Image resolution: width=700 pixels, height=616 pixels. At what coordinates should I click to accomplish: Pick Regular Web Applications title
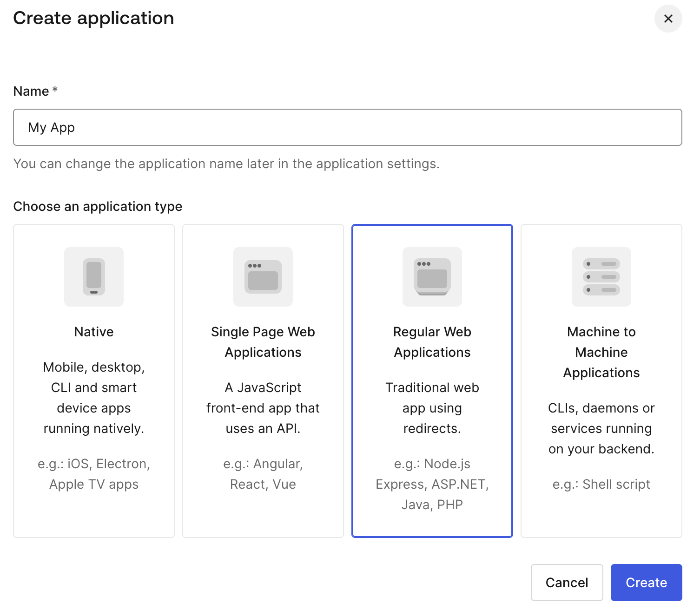coord(432,342)
